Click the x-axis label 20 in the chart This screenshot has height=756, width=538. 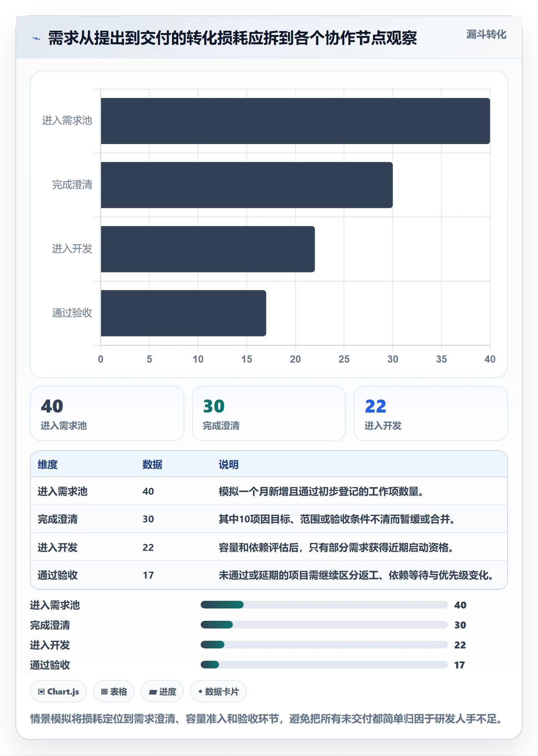pyautogui.click(x=295, y=359)
